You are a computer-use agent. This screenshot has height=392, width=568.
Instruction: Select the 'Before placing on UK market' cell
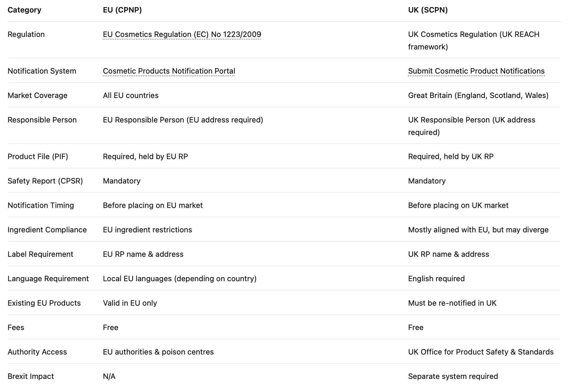[x=458, y=205]
